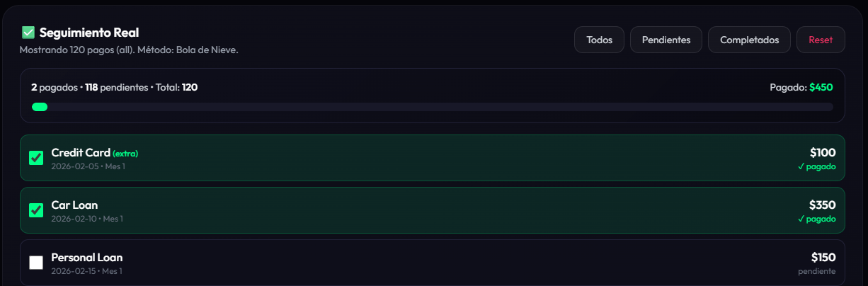Click the (extra) tag on Credit Card
Viewport: 868px width, 286px height.
(125, 154)
